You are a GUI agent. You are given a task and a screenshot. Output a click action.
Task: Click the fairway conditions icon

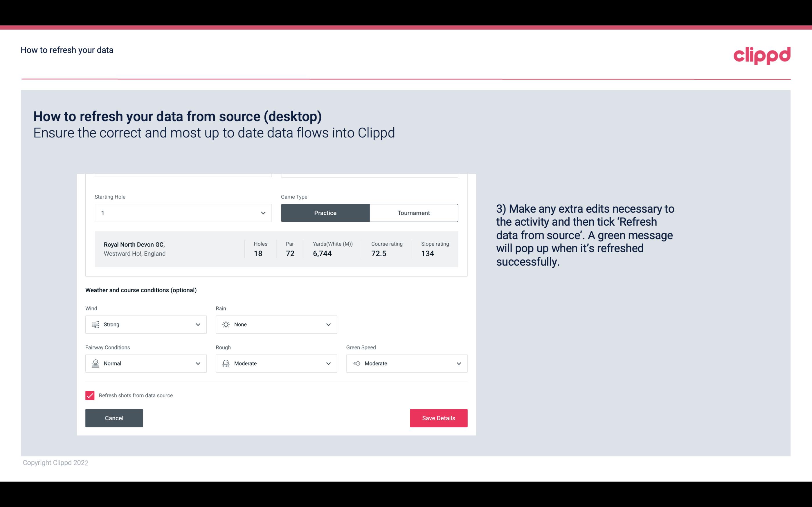(x=95, y=363)
